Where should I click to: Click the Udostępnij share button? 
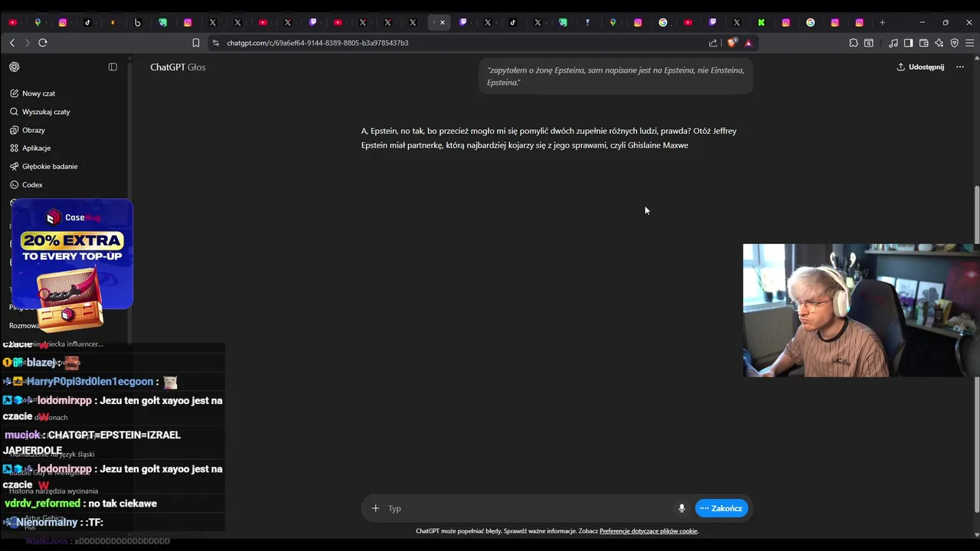tap(920, 67)
